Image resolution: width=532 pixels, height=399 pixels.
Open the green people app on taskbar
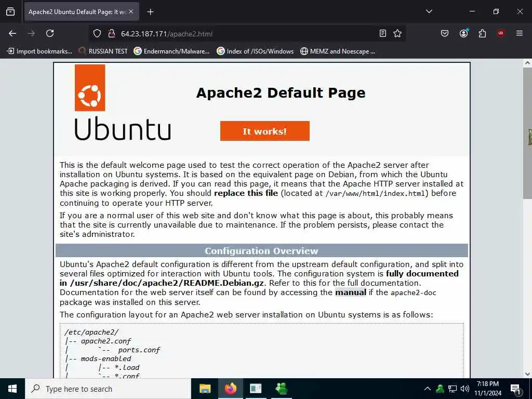click(281, 389)
